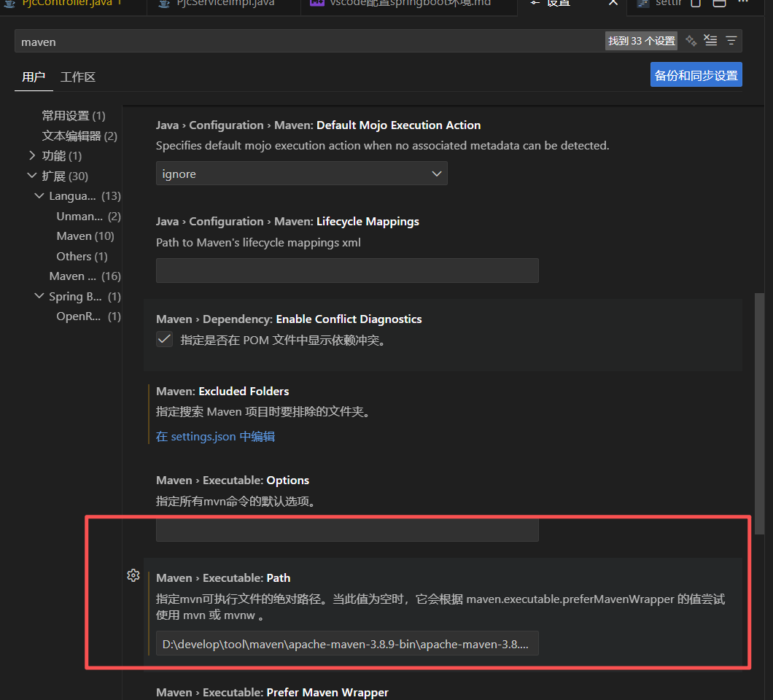The image size is (773, 700).
Task: Click the 备份和同步设置 button
Action: [696, 75]
